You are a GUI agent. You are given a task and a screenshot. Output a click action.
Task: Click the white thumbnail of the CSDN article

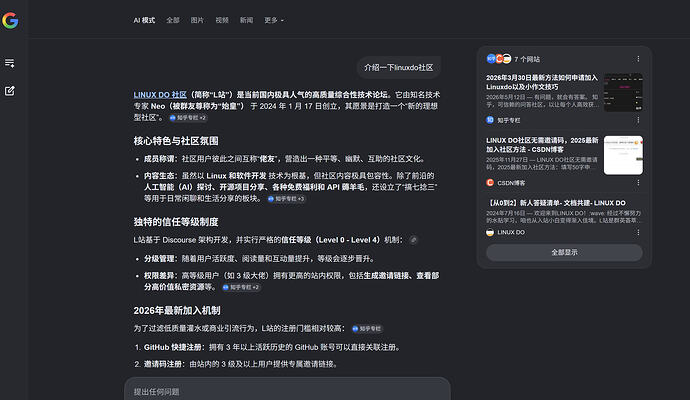tap(623, 155)
